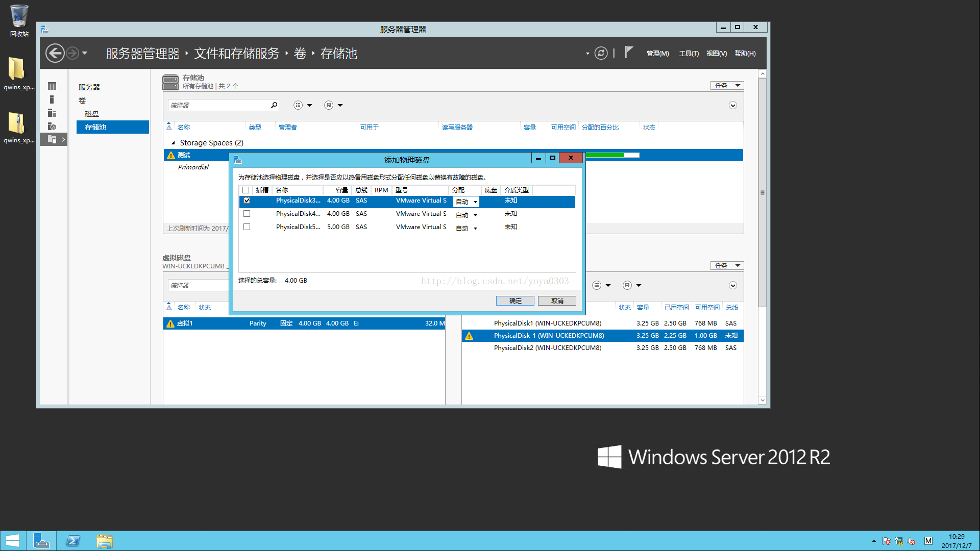The height and width of the screenshot is (551, 980).
Task: Collapse the Storage Spaces (2) group
Action: tap(173, 143)
